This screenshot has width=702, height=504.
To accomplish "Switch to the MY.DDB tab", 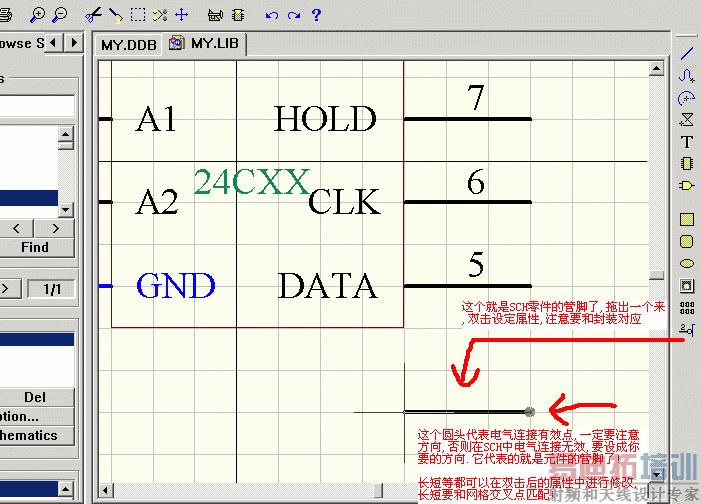I will point(128,45).
